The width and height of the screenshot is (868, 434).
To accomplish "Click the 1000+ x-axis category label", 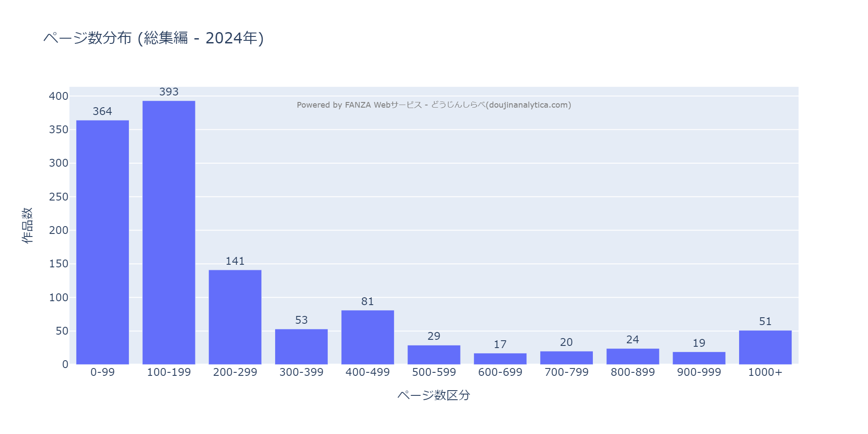I will point(765,372).
